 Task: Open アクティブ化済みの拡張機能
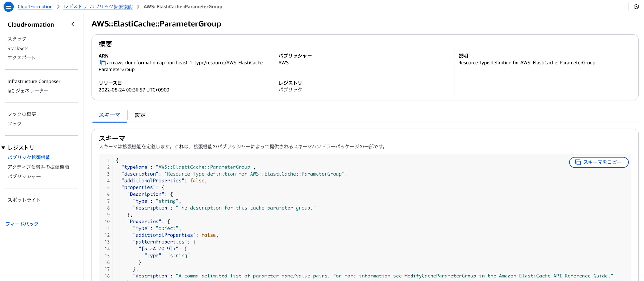point(38,167)
